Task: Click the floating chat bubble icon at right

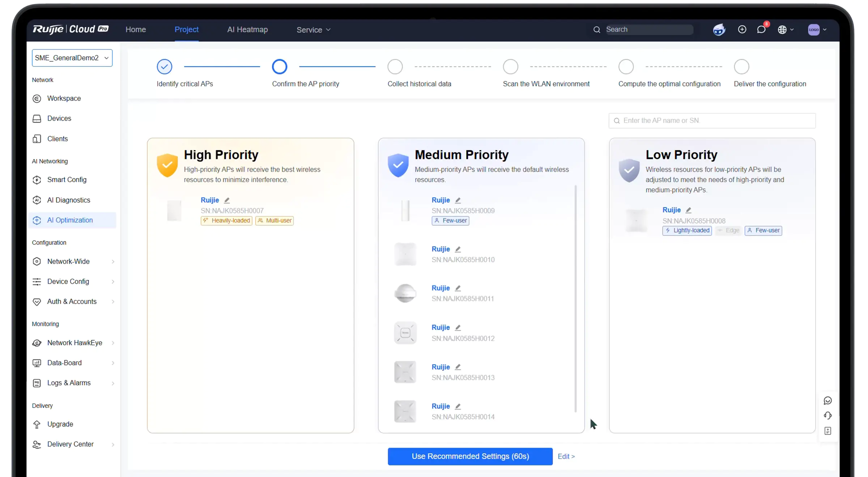Action: pyautogui.click(x=828, y=400)
